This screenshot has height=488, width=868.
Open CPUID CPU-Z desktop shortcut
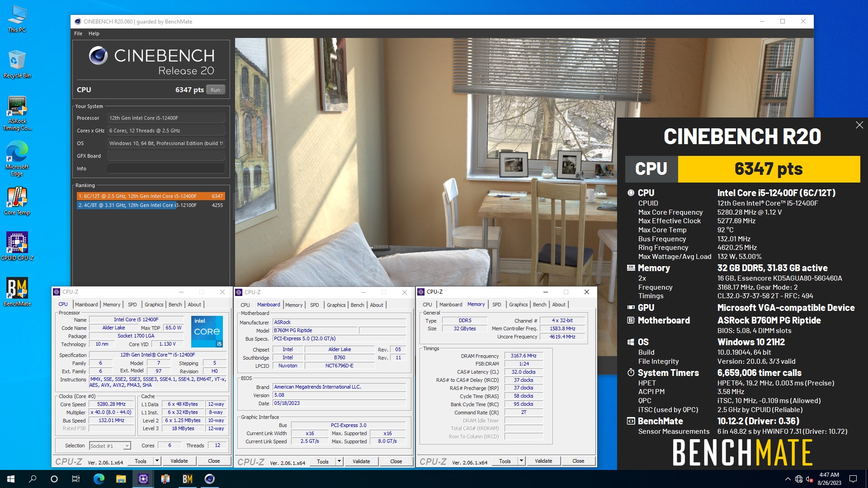pyautogui.click(x=17, y=246)
